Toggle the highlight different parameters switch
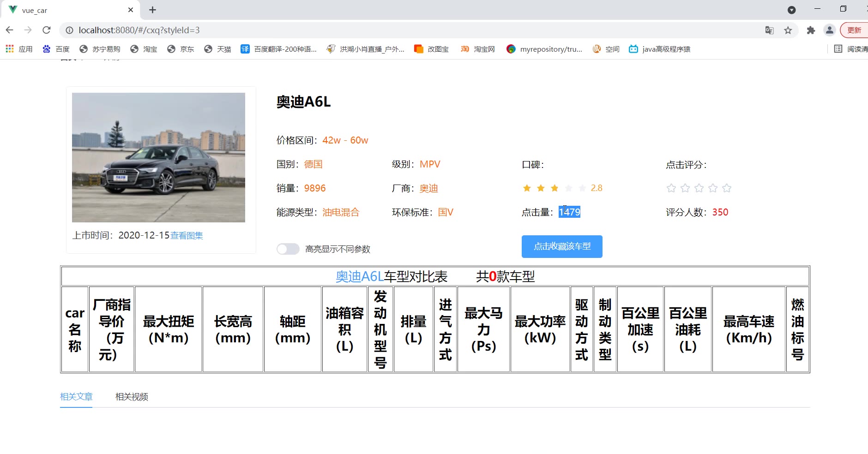The image size is (868, 454). tap(288, 249)
